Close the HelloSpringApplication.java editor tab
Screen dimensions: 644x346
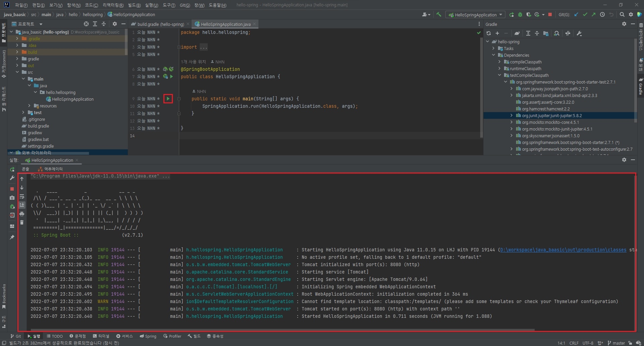point(254,24)
